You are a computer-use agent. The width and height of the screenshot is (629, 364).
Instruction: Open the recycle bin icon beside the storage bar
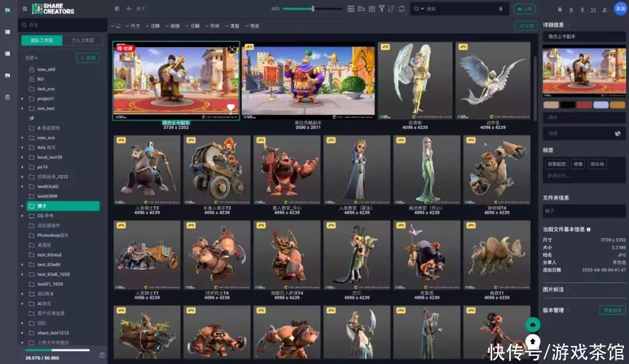[102, 355]
